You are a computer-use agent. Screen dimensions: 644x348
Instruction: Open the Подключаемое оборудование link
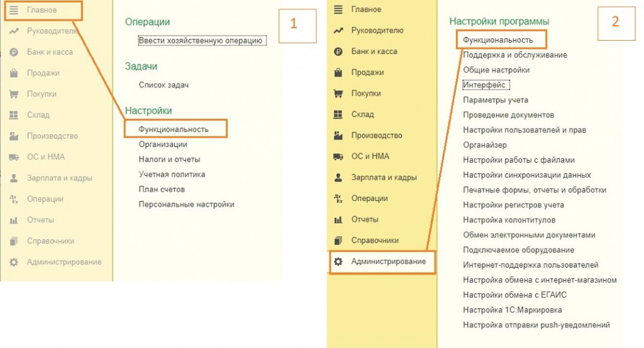[519, 250]
